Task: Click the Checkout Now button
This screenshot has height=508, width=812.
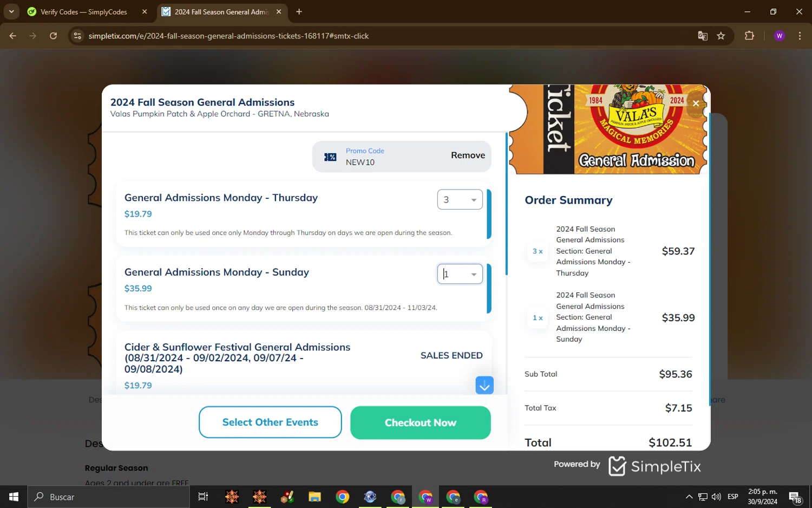Action: [x=421, y=422]
